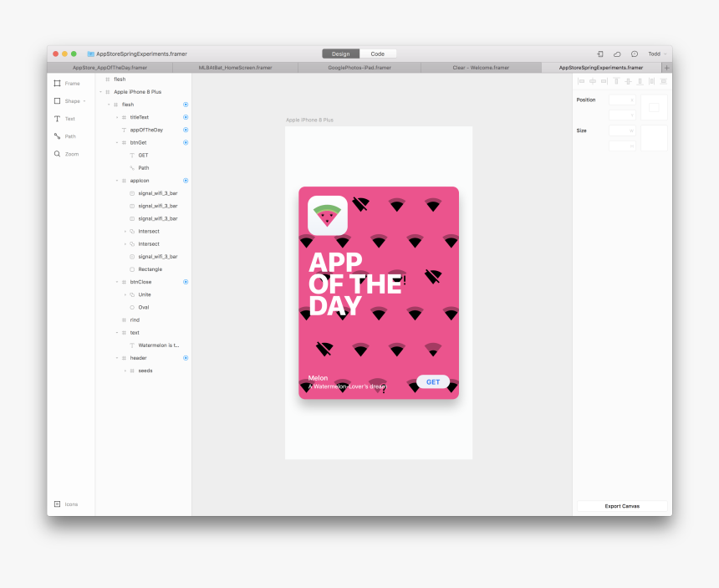The height and width of the screenshot is (588, 719).
Task: Open the AppStore_AppOfTheDay.framer tab
Action: tap(110, 68)
